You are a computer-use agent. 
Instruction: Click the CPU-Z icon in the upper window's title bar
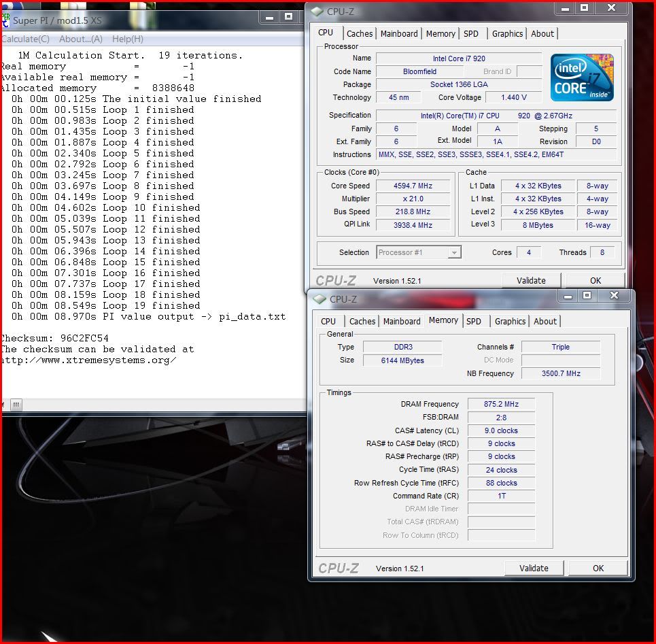[x=317, y=10]
